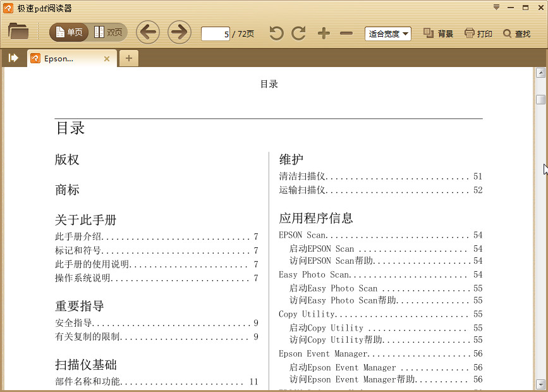Screen dimensions: 548x392
Task: Zoom in with the plus icon
Action: [324, 34]
